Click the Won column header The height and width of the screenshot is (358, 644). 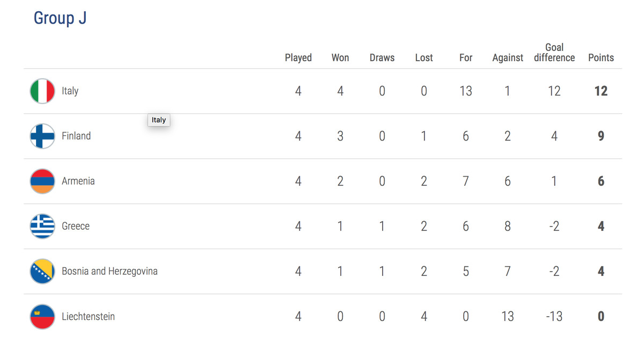pos(340,58)
